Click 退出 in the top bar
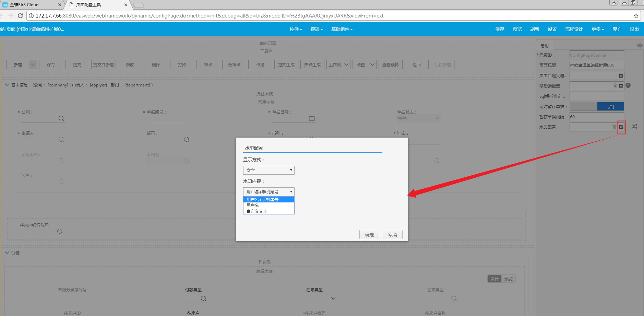 point(634,30)
